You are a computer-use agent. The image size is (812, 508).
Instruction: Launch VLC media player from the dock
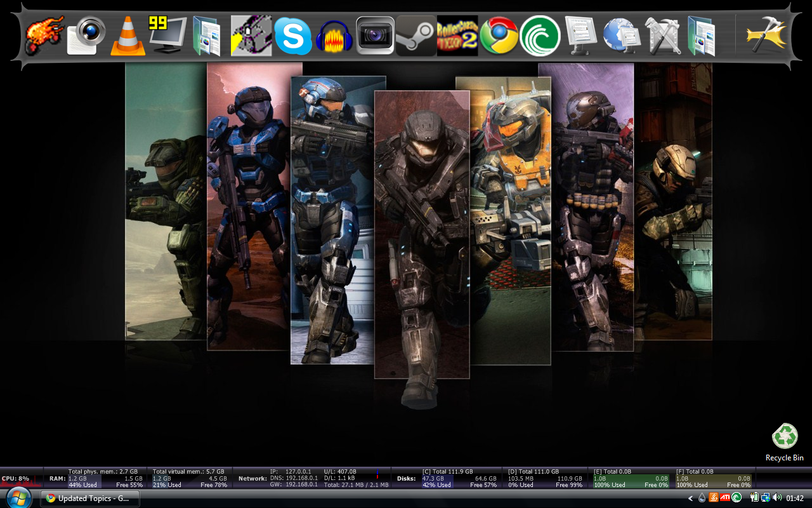click(x=128, y=36)
